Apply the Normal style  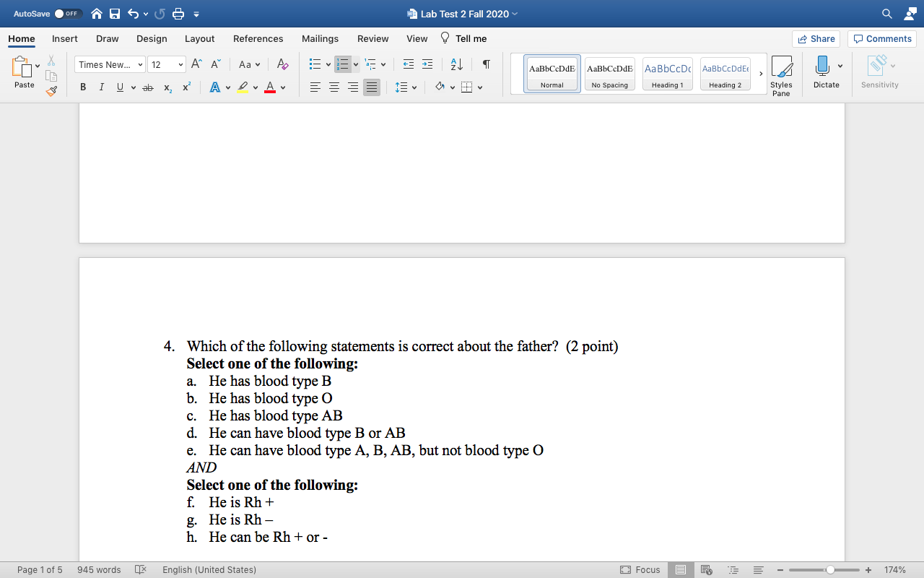click(x=552, y=74)
